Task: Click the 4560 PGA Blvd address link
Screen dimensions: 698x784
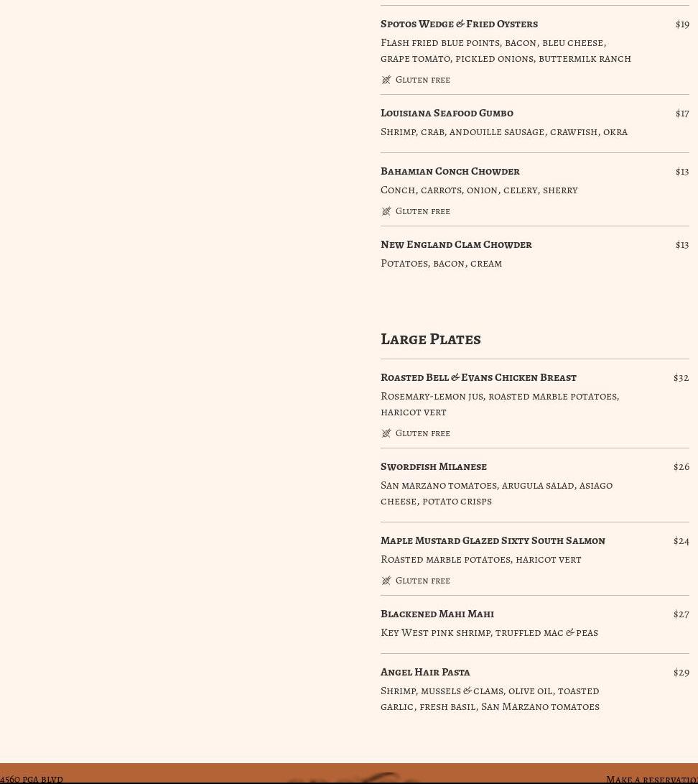Action: [32, 779]
